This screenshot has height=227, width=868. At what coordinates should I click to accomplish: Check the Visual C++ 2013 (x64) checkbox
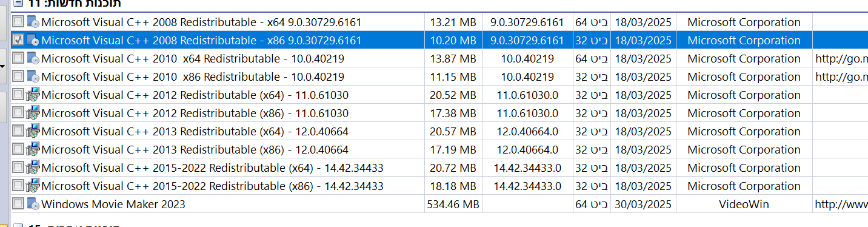coord(18,132)
